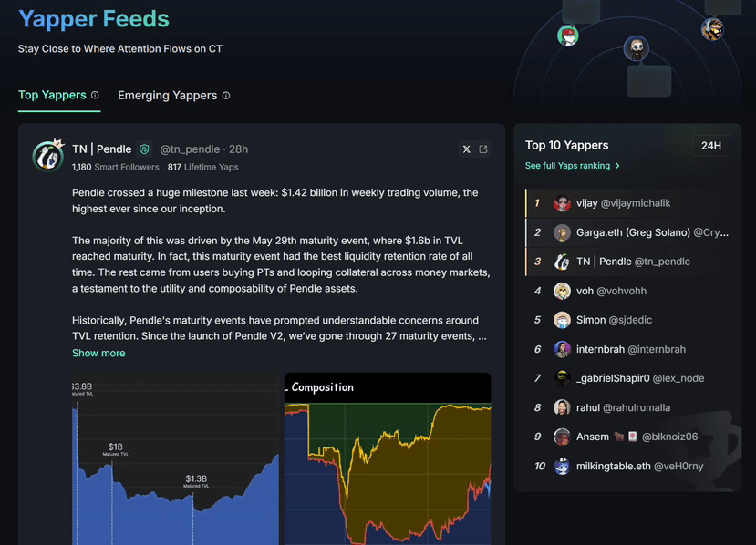Click chevron next to full Yaps ranking
The image size is (756, 545).
(x=617, y=166)
